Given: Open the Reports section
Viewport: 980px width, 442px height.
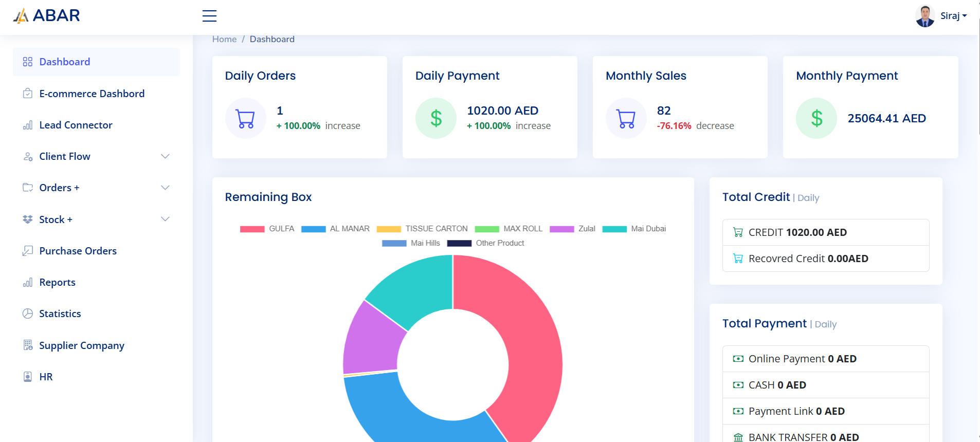Looking at the screenshot, I should pos(96,282).
